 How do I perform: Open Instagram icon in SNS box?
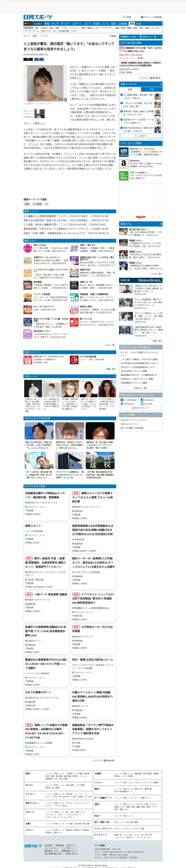(122, 404)
